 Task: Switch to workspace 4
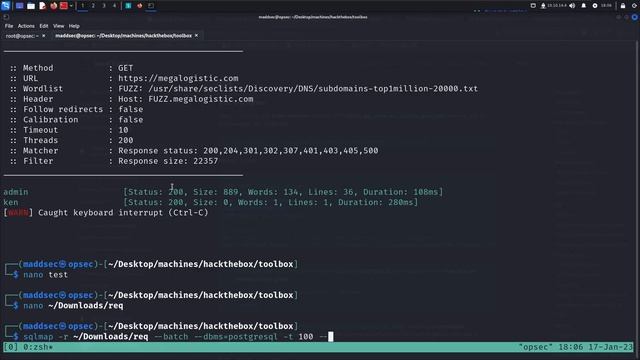click(114, 6)
